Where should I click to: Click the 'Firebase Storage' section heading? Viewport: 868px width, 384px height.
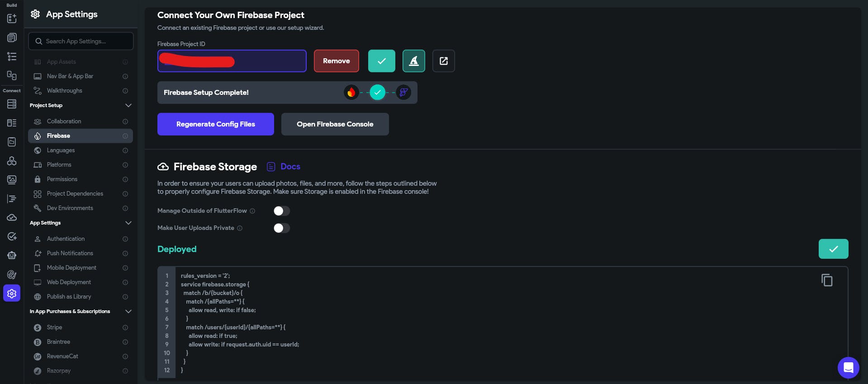[215, 167]
